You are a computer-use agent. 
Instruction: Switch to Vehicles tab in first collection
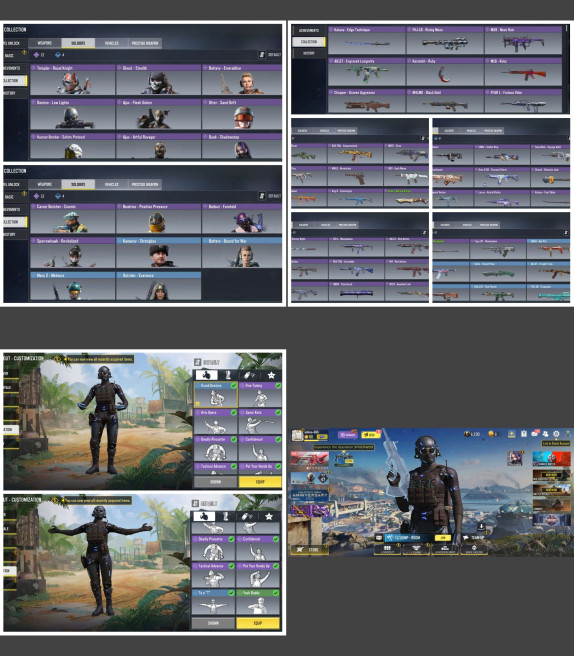coord(111,43)
